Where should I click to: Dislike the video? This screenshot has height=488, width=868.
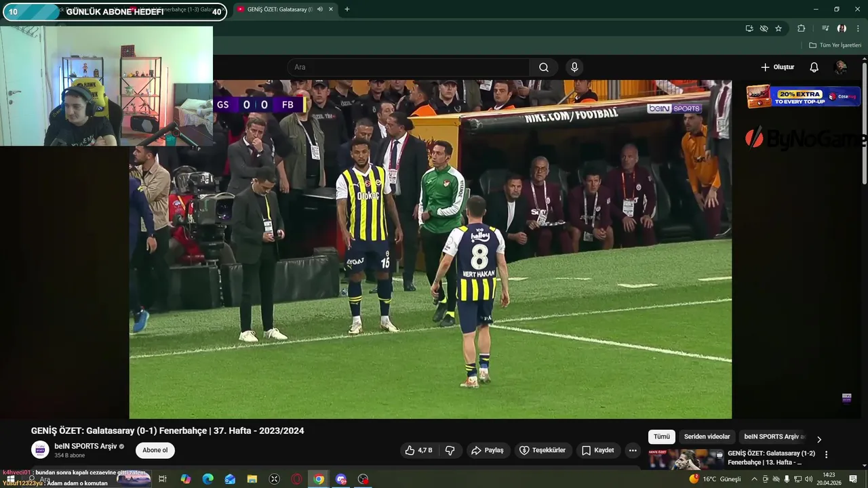450,450
